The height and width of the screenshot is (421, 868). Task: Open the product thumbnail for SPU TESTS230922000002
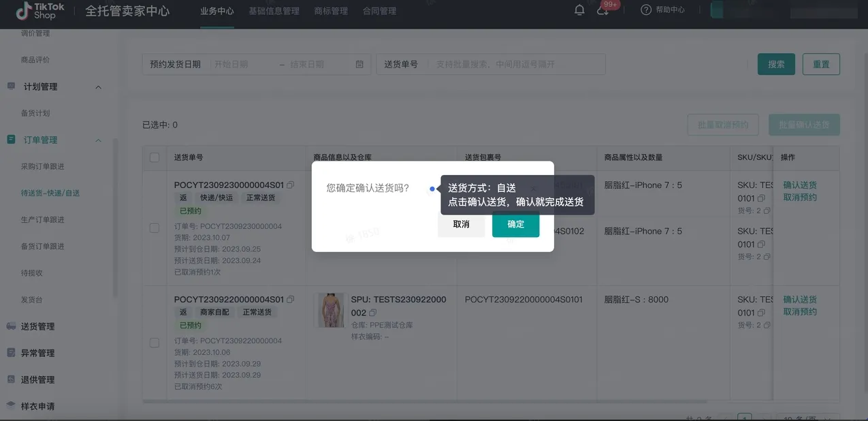(332, 310)
